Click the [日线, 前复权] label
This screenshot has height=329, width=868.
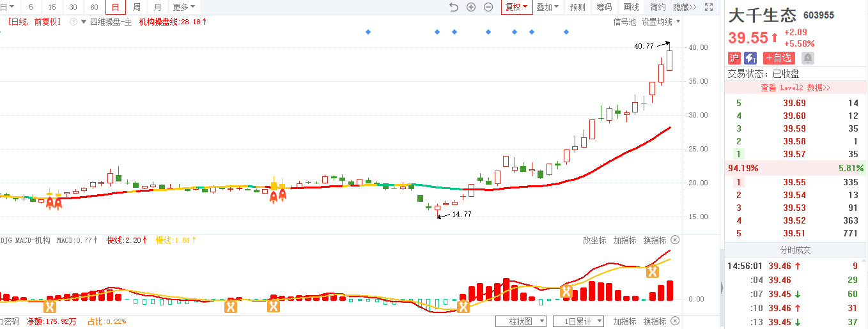tap(34, 22)
